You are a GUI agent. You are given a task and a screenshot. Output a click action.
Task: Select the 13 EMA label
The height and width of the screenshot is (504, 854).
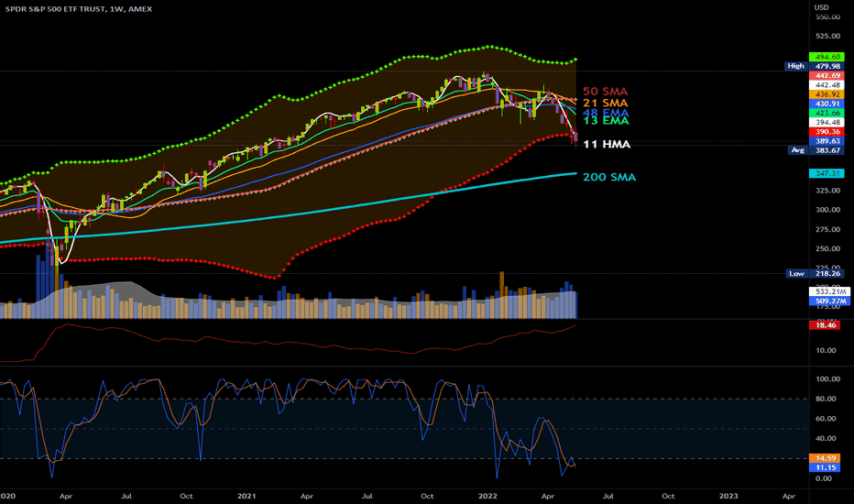[606, 121]
